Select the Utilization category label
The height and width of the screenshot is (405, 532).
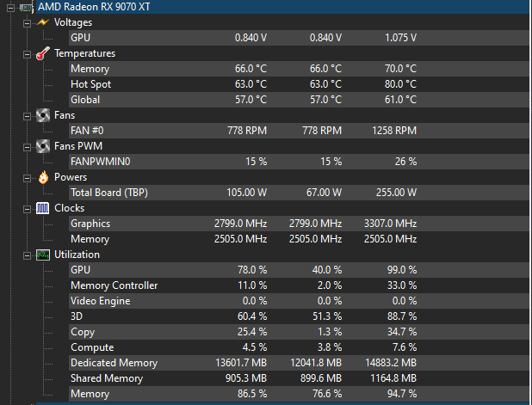pyautogui.click(x=77, y=255)
